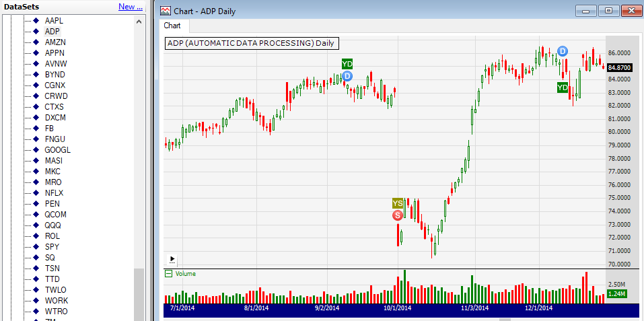Viewport: 644px width, 321px height.
Task: Click the 10/1/2014 date label
Action: tap(398, 308)
